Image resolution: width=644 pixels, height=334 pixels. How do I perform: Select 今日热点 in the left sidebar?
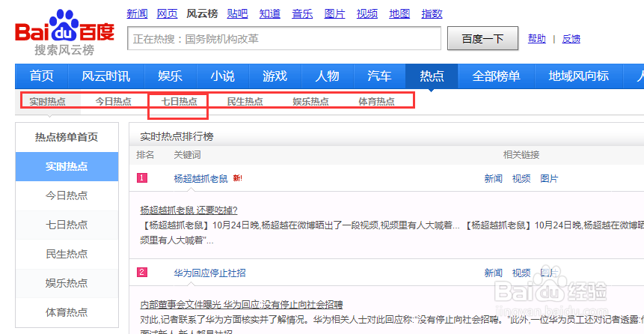(67, 195)
